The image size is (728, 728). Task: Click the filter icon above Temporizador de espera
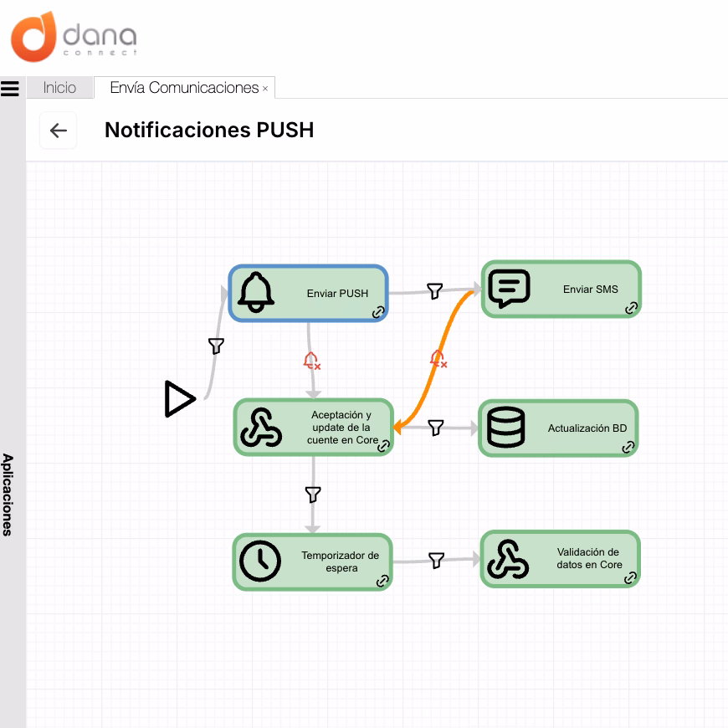point(313,495)
